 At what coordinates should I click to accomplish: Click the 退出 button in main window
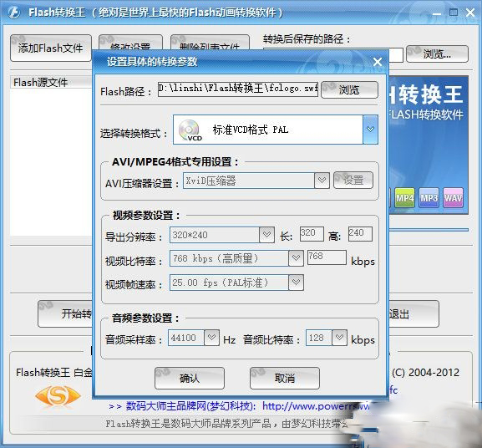pyautogui.click(x=414, y=314)
